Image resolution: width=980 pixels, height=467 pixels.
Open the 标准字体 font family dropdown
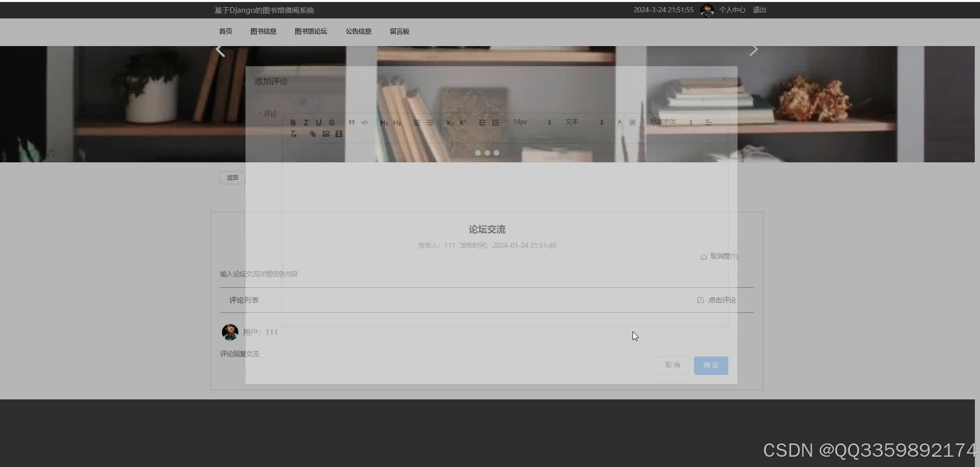coord(671,122)
